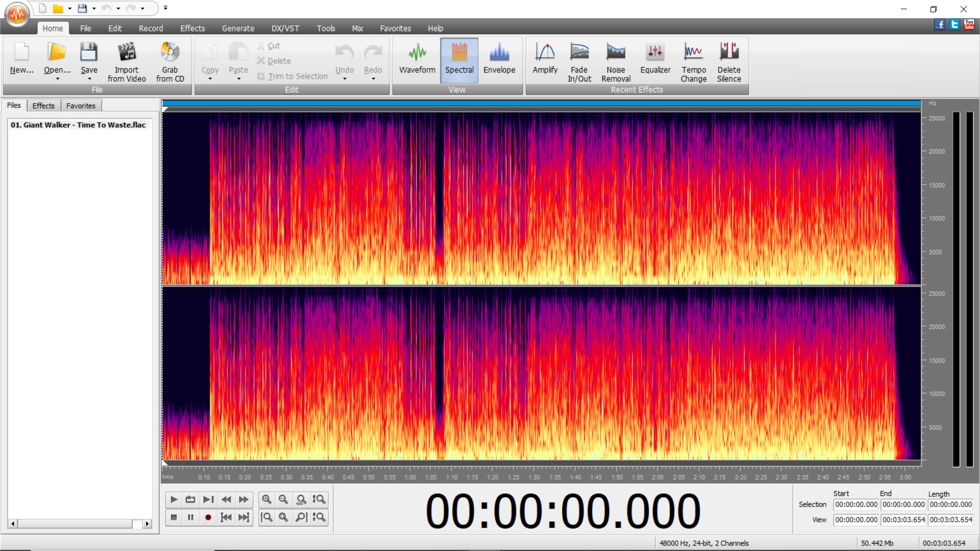Viewport: 980px width, 551px height.
Task: Expand the Open dropdown arrow in the ribbon
Action: [x=57, y=79]
